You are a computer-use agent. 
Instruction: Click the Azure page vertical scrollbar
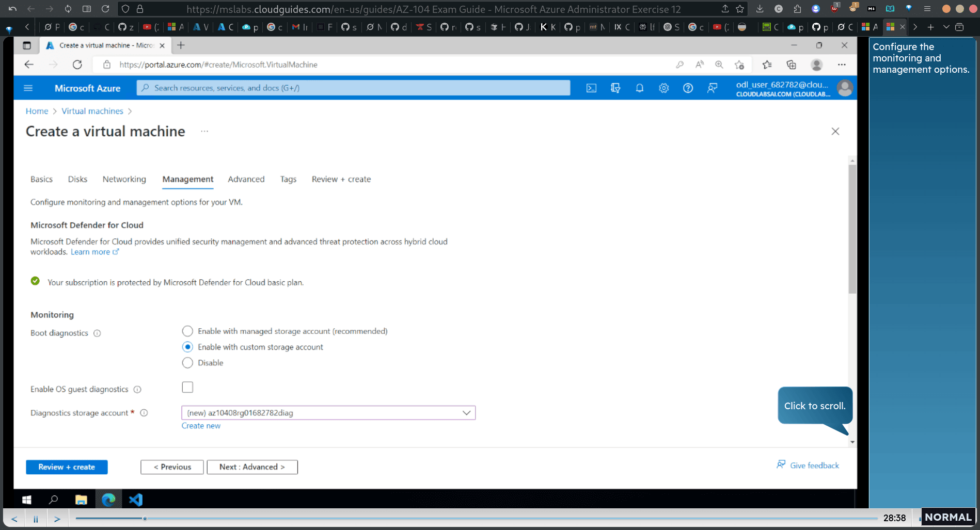[852, 229]
